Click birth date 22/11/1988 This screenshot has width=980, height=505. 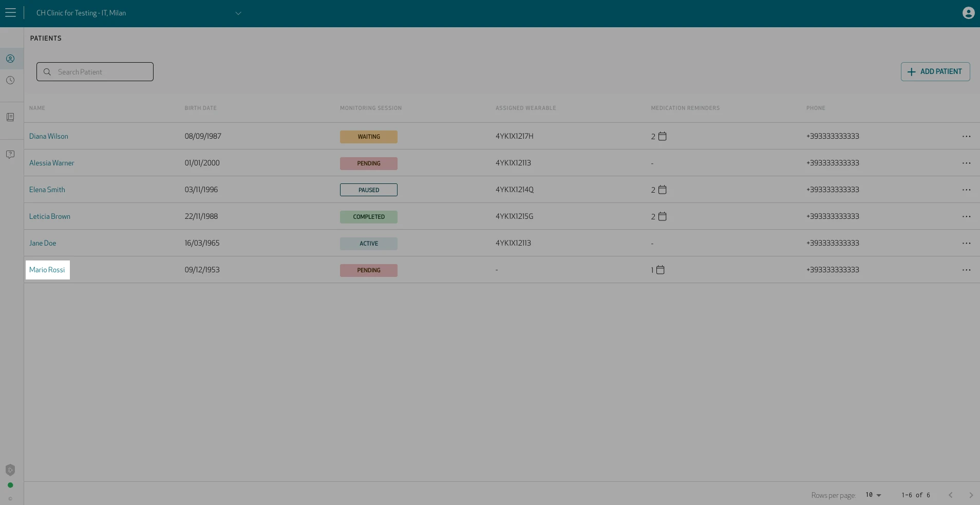coord(201,216)
